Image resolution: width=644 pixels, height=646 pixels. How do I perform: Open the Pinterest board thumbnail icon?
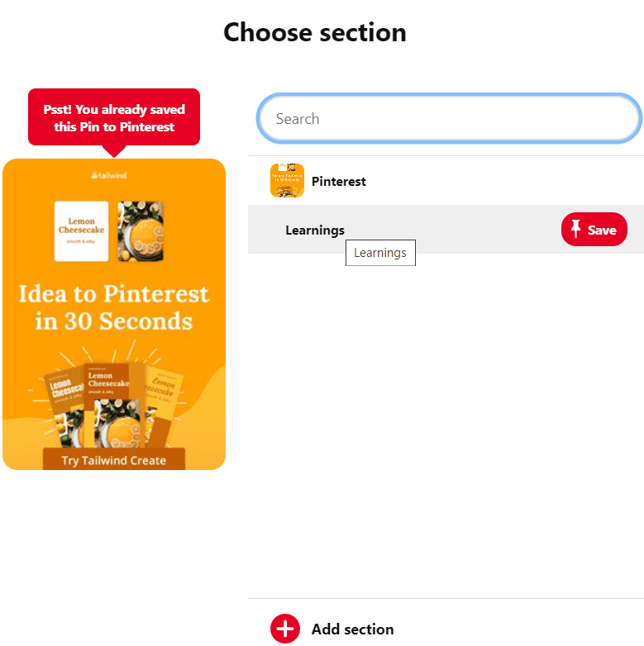point(287,180)
